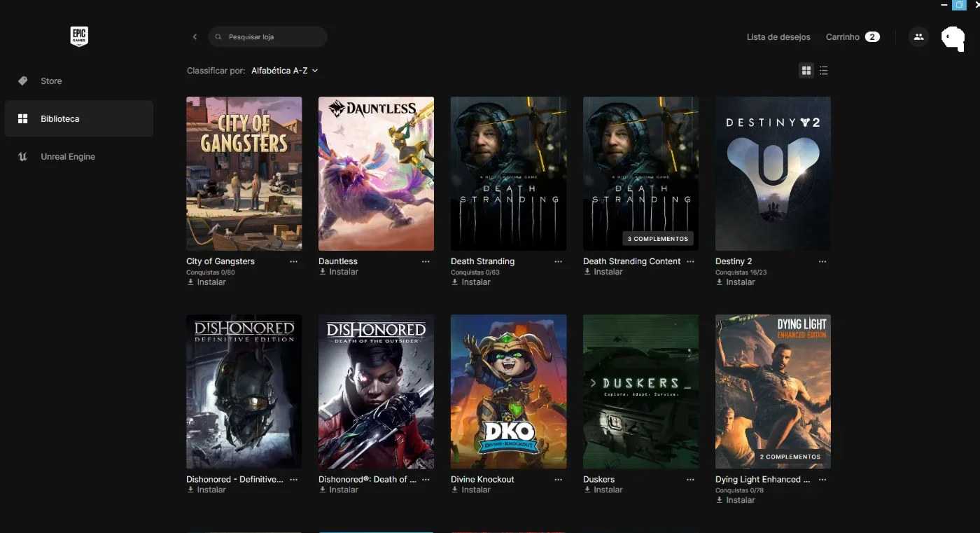Open Destiny 2 more options menu

pyautogui.click(x=822, y=261)
